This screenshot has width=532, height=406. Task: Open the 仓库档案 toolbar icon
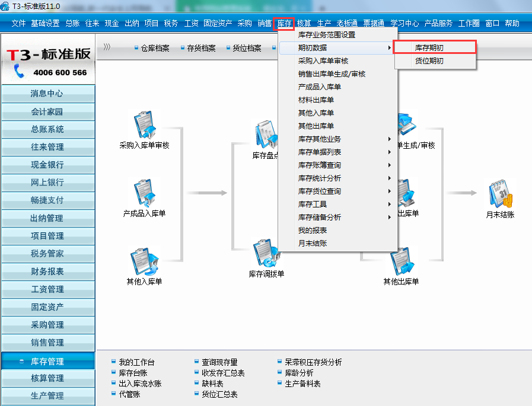(154, 47)
